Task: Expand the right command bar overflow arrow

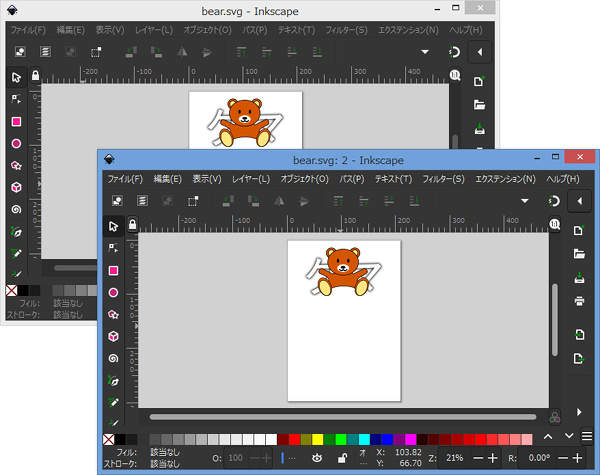Action: point(578,411)
